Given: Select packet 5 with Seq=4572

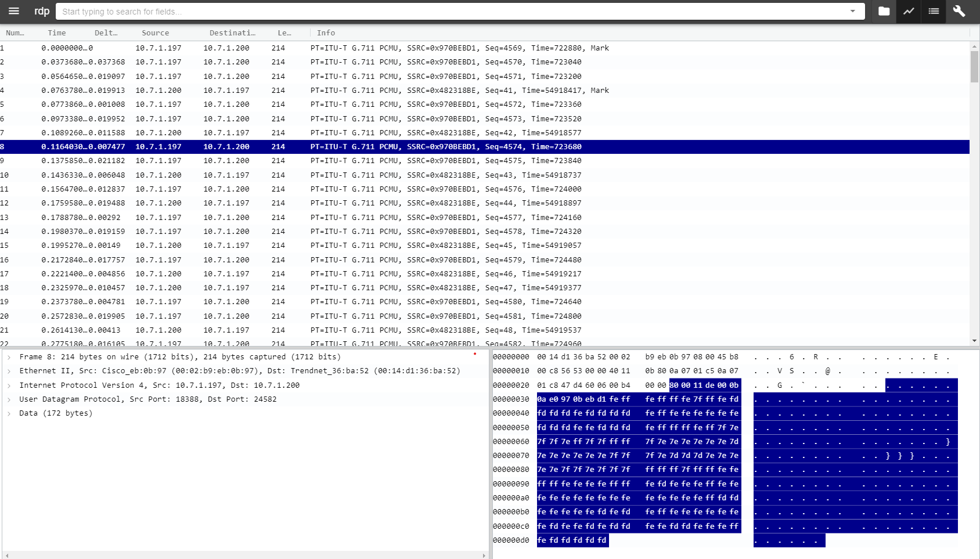Looking at the screenshot, I should pos(485,104).
